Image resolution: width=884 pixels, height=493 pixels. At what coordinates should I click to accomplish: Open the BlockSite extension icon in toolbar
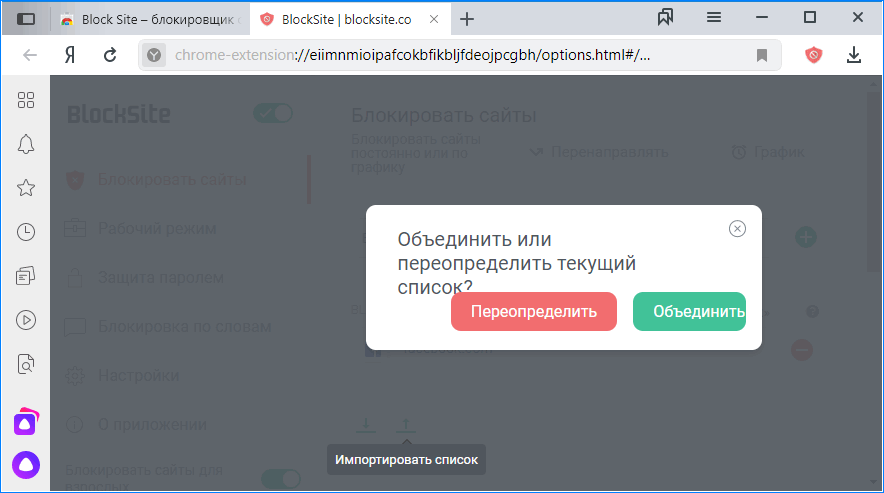tap(814, 55)
